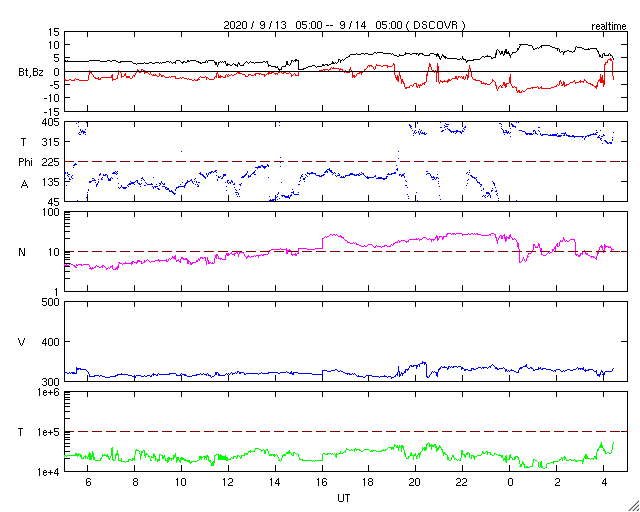Screen dimensions: 640x512
Task: Click the '12' hour label on time axis
Action: [228, 482]
